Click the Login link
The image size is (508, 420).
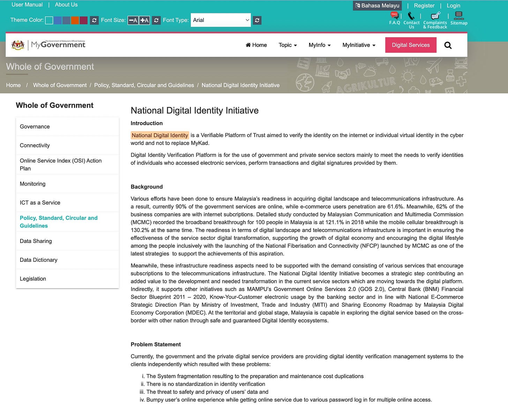[453, 6]
